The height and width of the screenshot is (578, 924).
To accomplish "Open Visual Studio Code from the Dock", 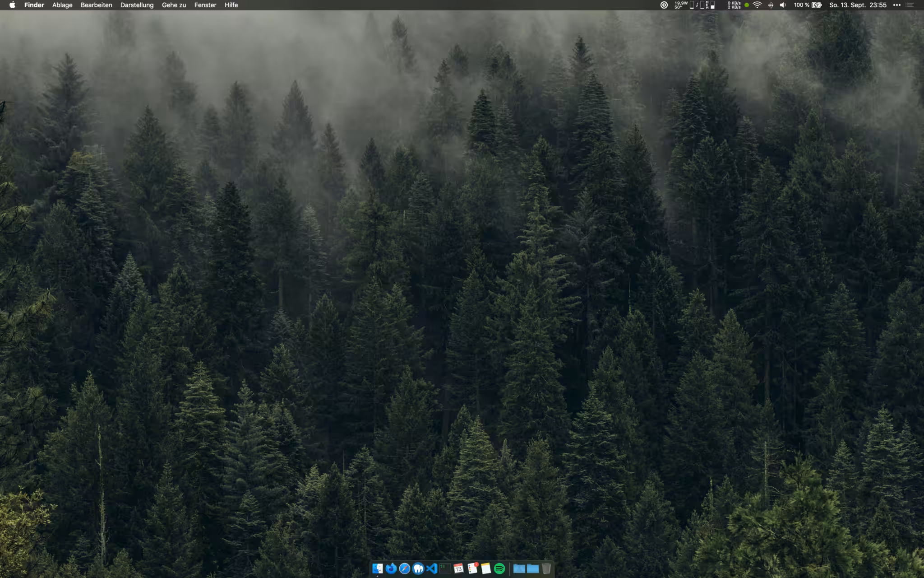I will 432,569.
